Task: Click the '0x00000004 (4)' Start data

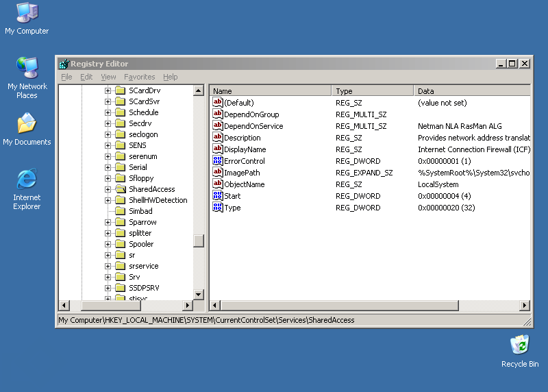Action: point(444,196)
